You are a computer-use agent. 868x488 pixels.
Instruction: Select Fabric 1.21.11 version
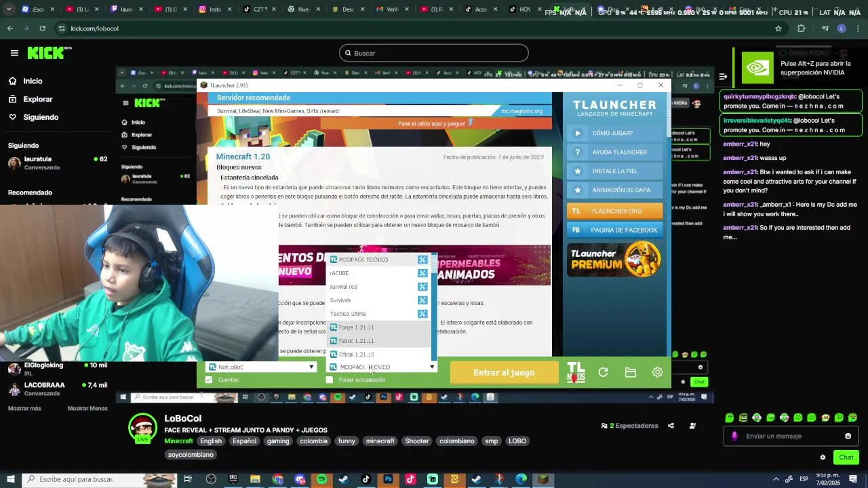[378, 341]
